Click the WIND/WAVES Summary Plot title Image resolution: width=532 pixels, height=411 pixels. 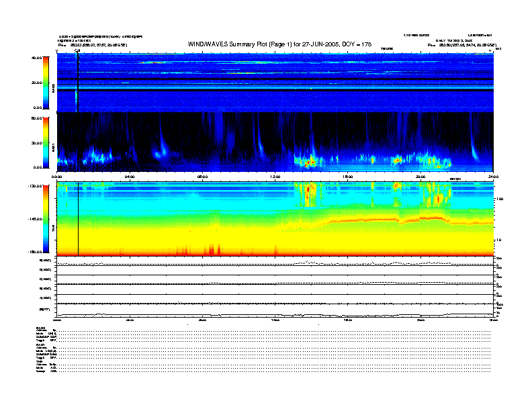279,44
